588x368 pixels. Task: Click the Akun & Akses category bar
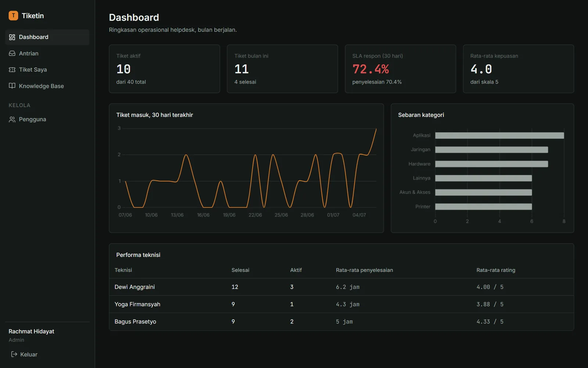click(483, 192)
